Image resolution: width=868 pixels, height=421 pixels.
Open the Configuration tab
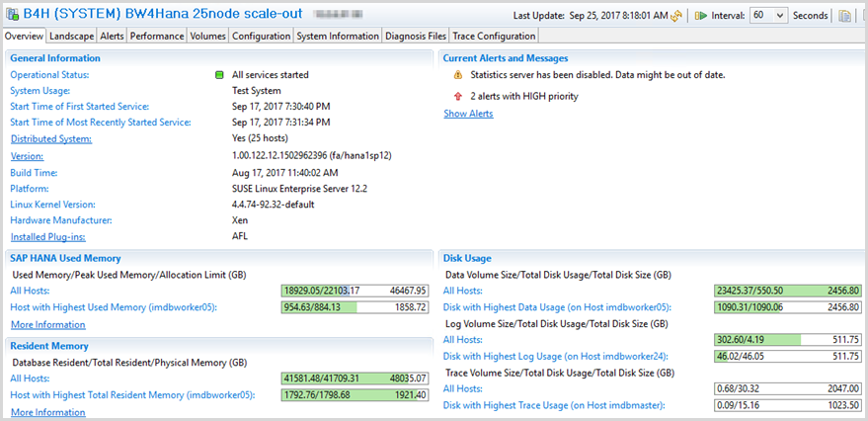click(262, 36)
